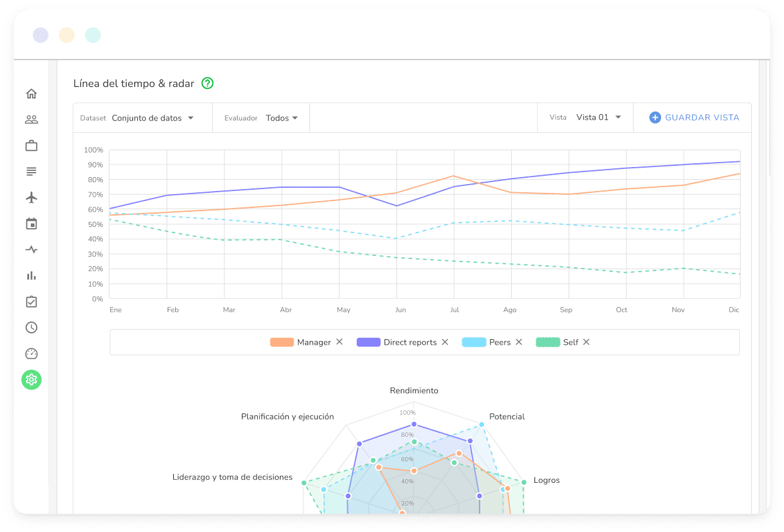Go to the Home icon in sidebar
784x532 pixels.
32,94
